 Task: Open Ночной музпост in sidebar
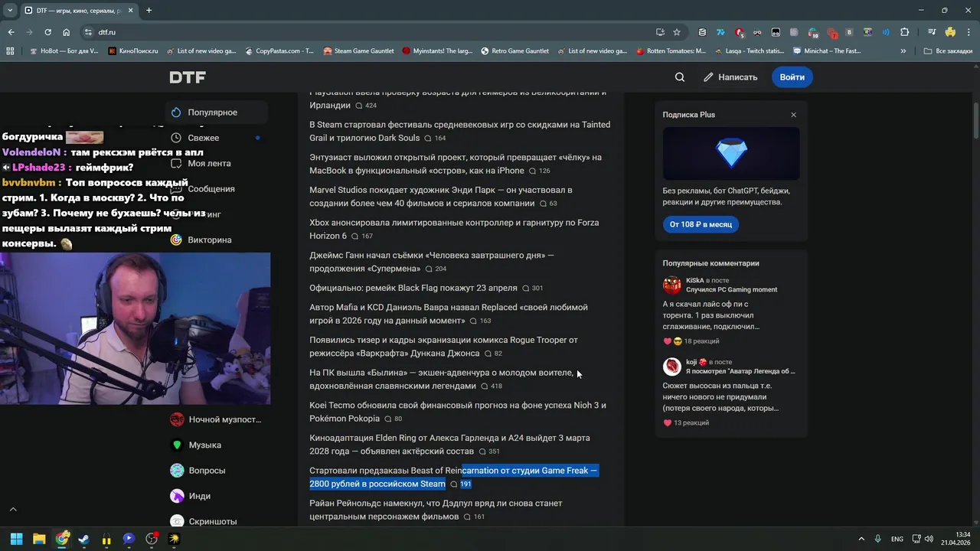[x=217, y=419]
